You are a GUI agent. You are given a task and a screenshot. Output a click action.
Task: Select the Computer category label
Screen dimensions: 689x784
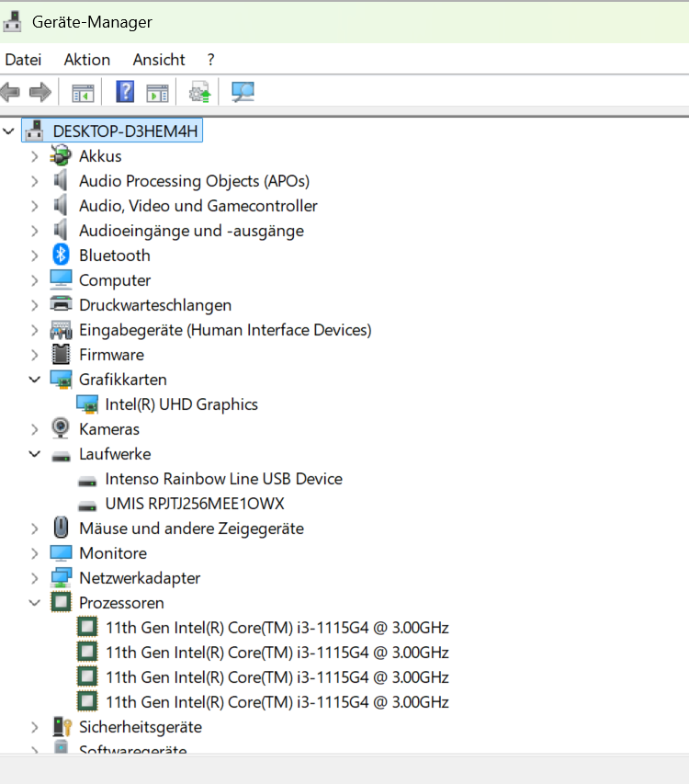click(x=115, y=280)
